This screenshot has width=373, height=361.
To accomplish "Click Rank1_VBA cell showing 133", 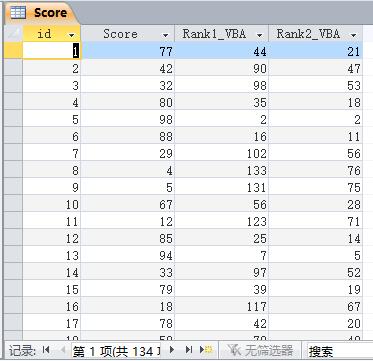I will 221,170.
